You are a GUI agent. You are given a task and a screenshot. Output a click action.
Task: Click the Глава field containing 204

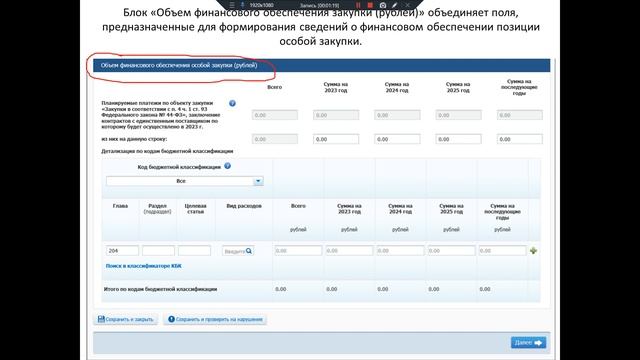pos(122,251)
